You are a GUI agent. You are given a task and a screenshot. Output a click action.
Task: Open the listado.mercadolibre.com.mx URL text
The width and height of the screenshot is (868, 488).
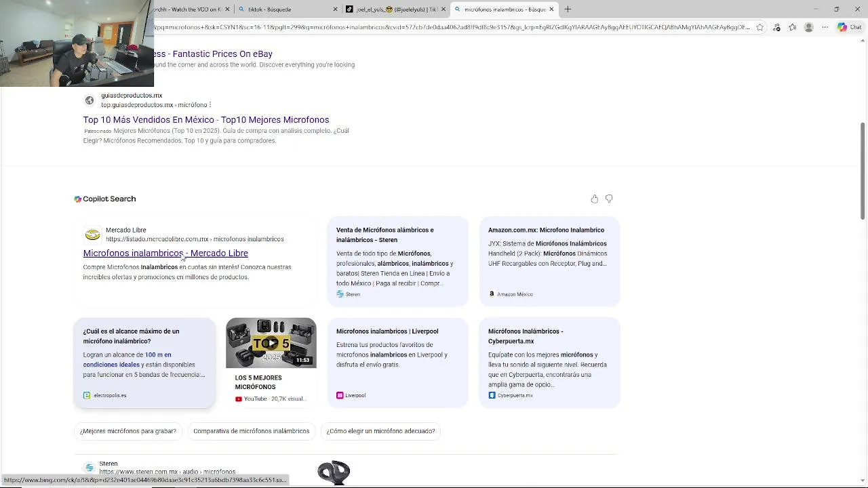click(195, 239)
